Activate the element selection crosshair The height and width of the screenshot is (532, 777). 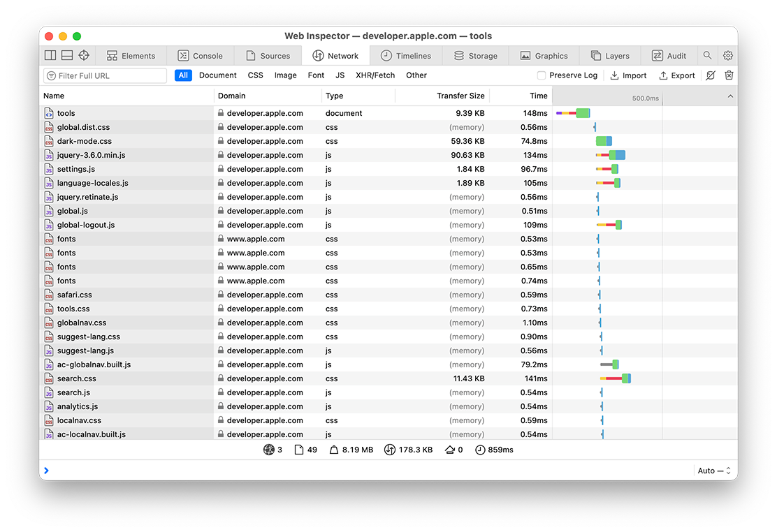point(84,56)
